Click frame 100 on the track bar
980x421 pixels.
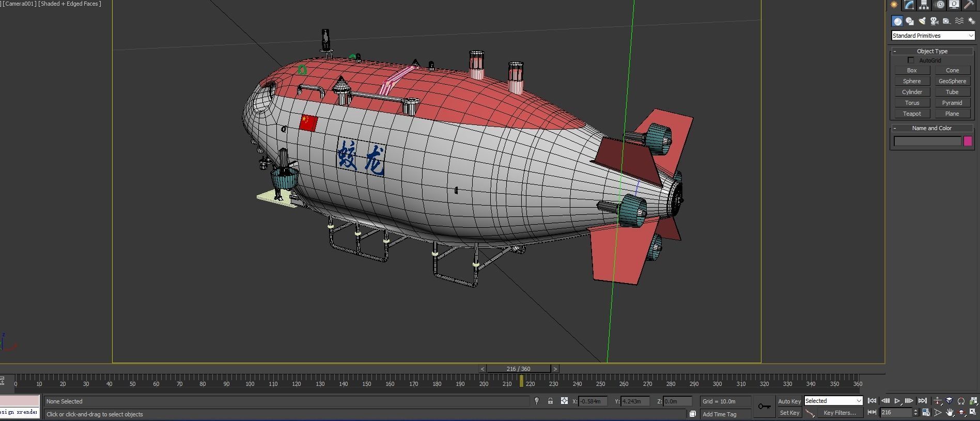(x=250, y=384)
